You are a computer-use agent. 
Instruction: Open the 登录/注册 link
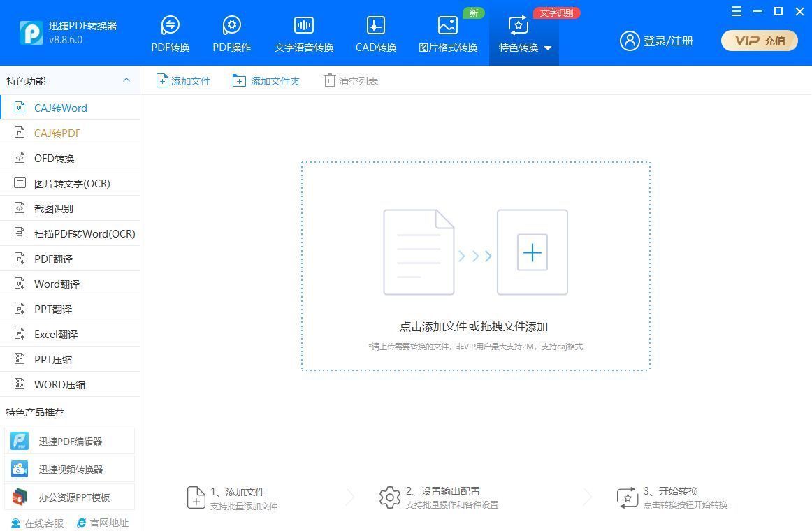click(668, 41)
